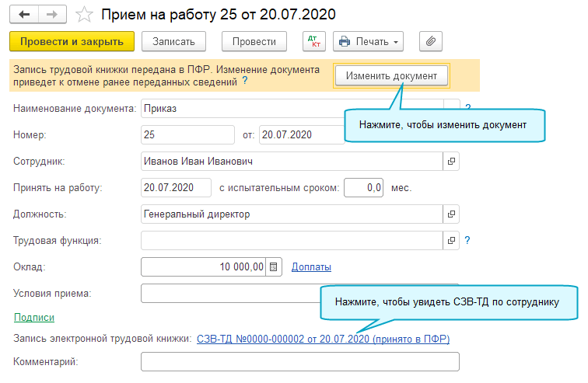The width and height of the screenshot is (588, 383).
Task: Click the Записать button
Action: click(179, 41)
